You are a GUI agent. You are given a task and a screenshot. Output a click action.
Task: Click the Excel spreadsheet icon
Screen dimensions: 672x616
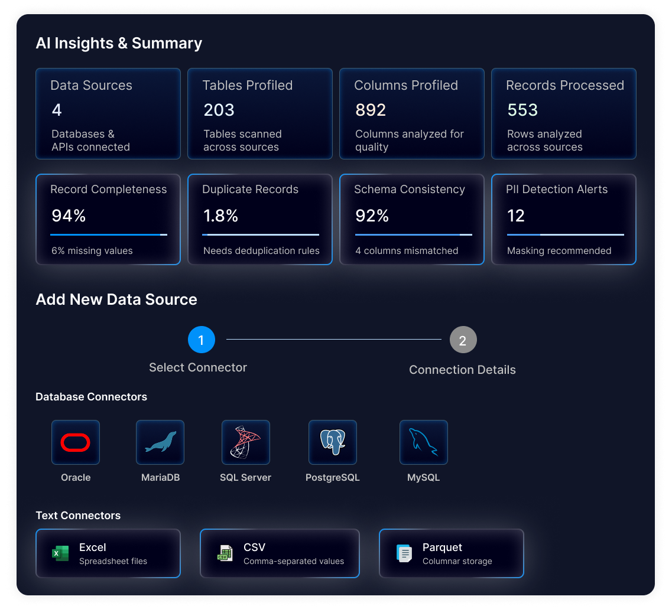60,553
